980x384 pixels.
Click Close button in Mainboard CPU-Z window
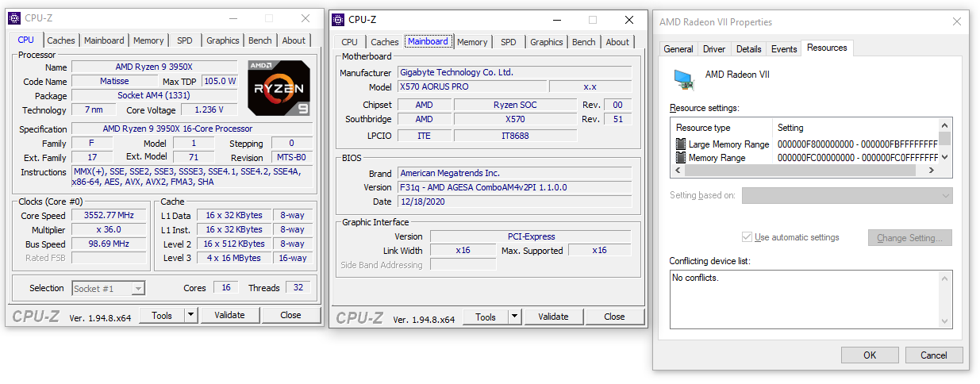614,317
